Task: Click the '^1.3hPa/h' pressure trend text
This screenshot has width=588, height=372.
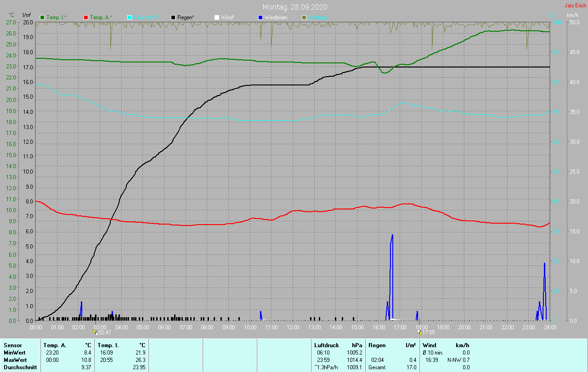Action: [x=327, y=367]
